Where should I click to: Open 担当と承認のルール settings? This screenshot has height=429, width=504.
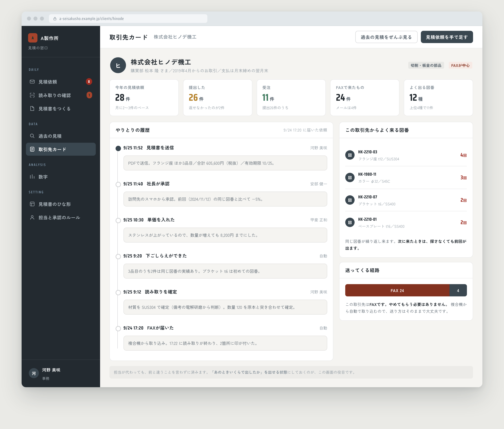tap(61, 217)
